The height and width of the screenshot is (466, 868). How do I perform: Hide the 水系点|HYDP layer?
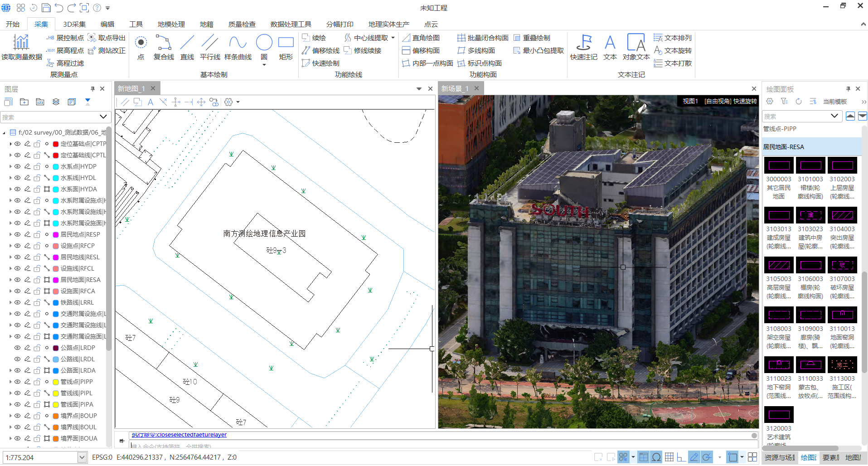(18, 166)
